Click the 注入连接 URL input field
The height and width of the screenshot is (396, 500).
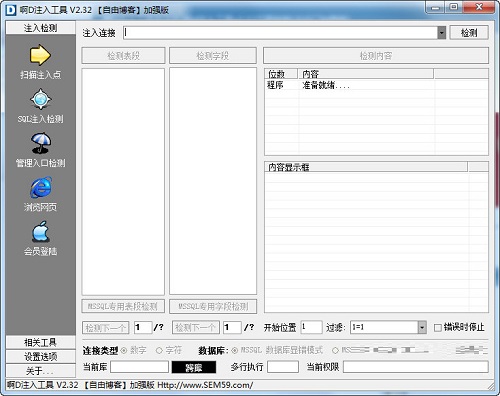(280, 33)
